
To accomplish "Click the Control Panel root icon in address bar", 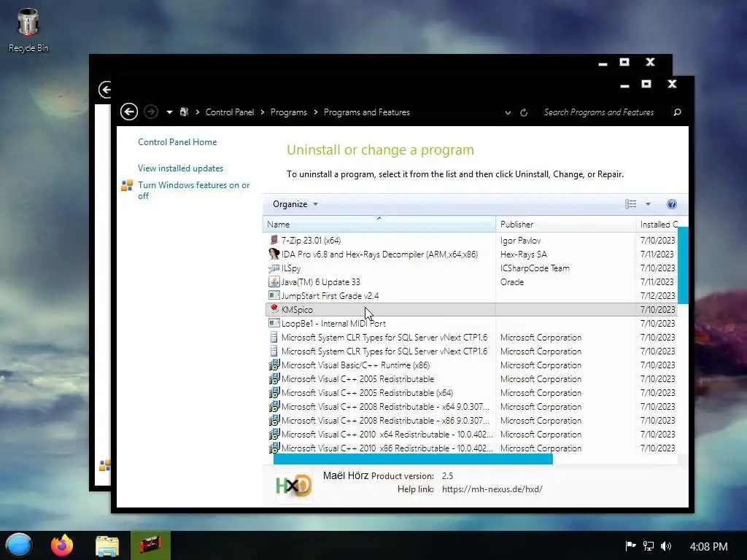I will pyautogui.click(x=185, y=112).
